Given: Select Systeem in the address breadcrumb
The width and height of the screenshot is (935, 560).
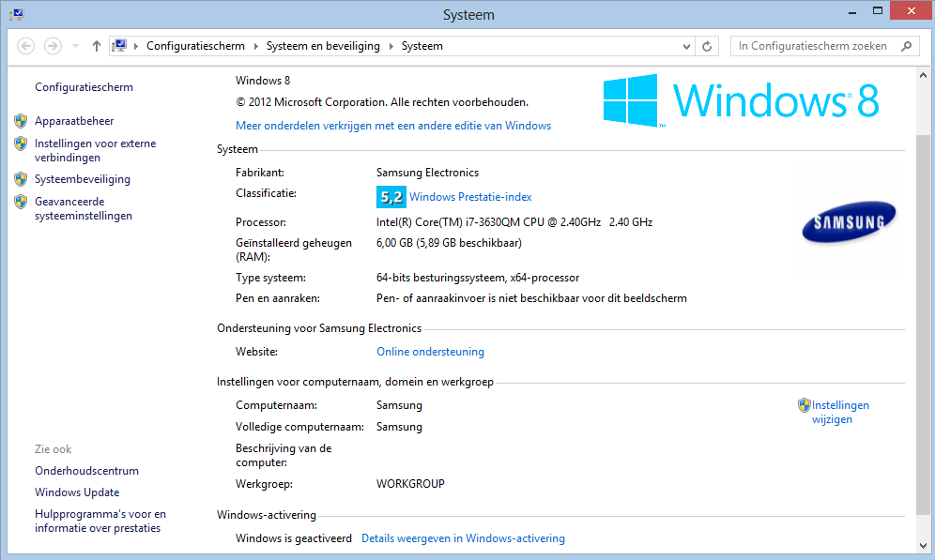Looking at the screenshot, I should 422,46.
